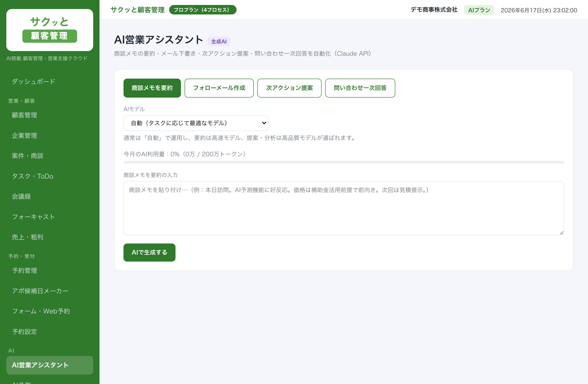This screenshot has height=384, width=588.
Task: Select アポ候補日メーカー in the sidebar
Action: tap(50, 291)
